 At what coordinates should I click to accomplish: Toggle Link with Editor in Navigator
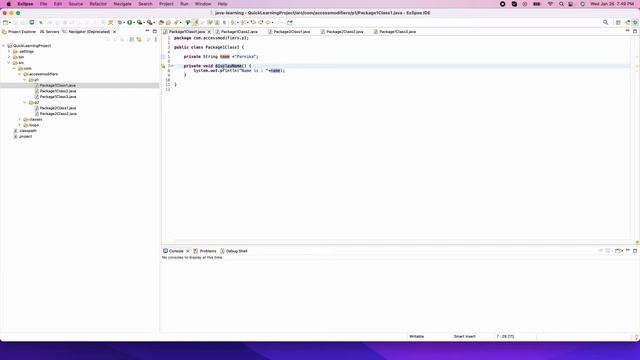(139, 40)
